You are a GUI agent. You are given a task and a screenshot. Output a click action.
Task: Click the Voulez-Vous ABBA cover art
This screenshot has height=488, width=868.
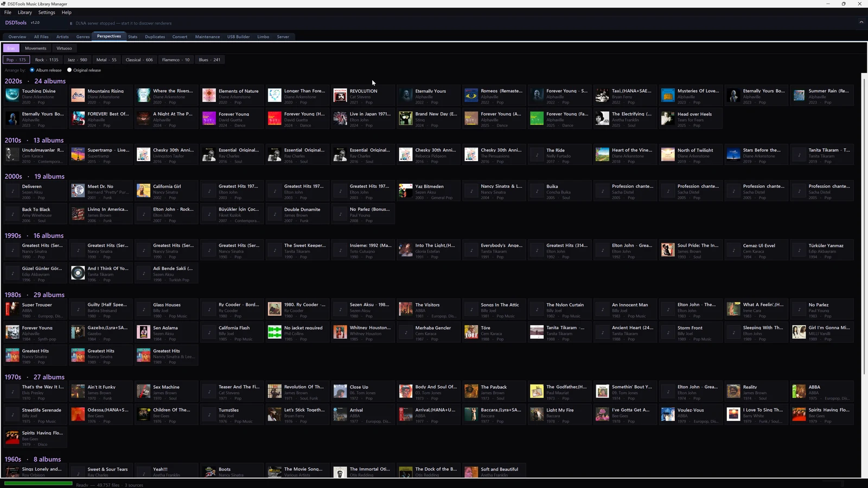click(x=668, y=414)
